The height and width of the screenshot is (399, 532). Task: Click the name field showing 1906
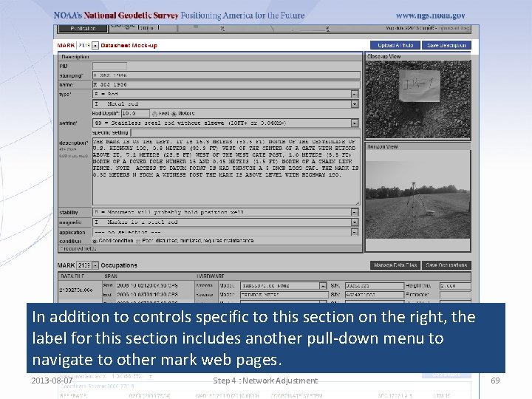pos(226,84)
